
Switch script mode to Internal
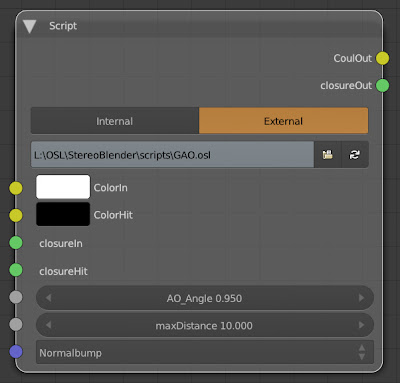pos(115,121)
